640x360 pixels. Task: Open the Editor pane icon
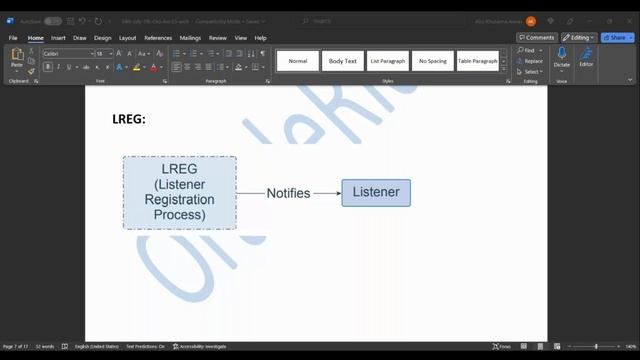click(586, 53)
